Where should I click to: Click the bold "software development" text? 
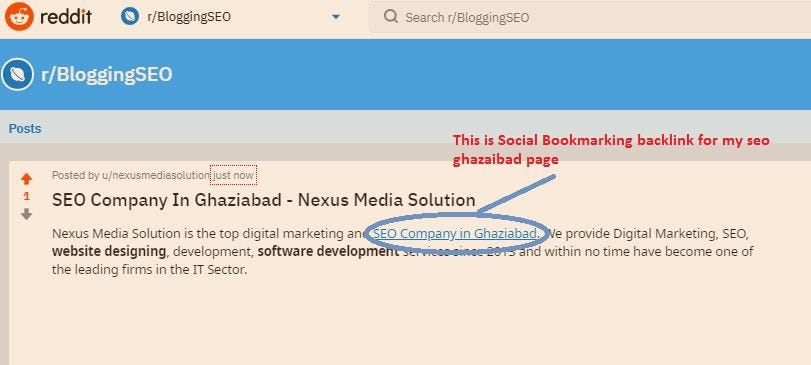click(328, 252)
